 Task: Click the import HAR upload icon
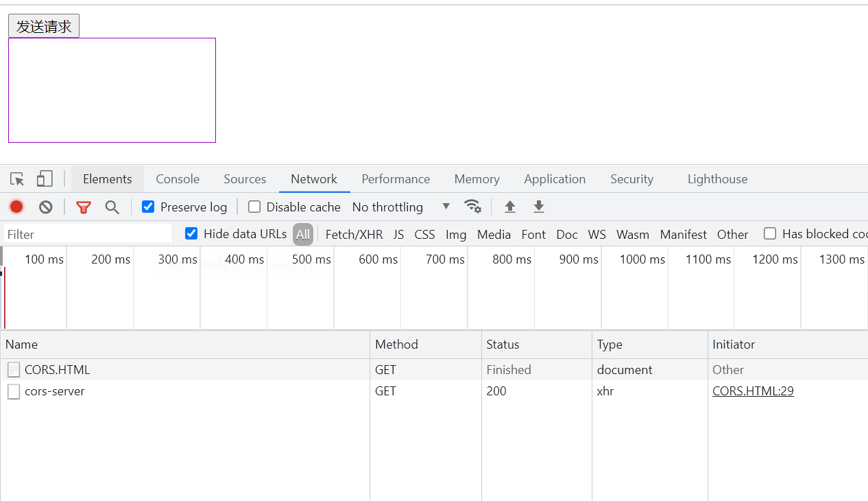(509, 207)
